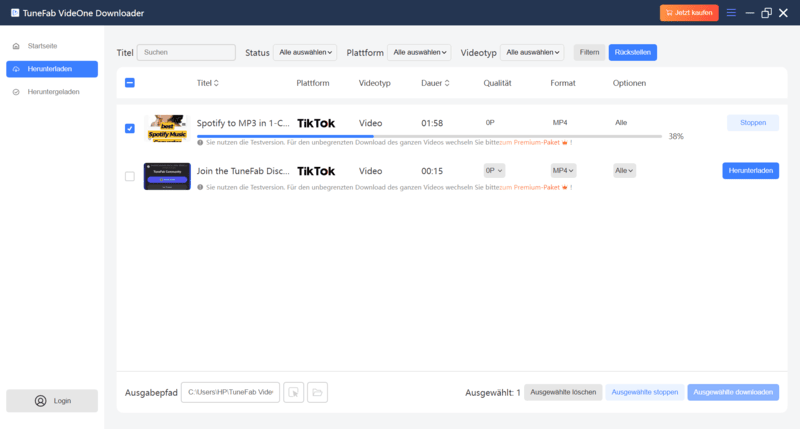The height and width of the screenshot is (429, 800).
Task: Click the Videotyp column header
Action: (374, 83)
